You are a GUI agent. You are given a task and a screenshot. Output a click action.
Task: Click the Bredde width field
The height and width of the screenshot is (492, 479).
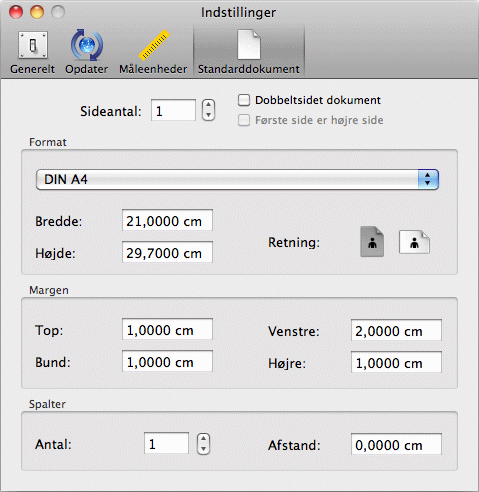point(167,220)
